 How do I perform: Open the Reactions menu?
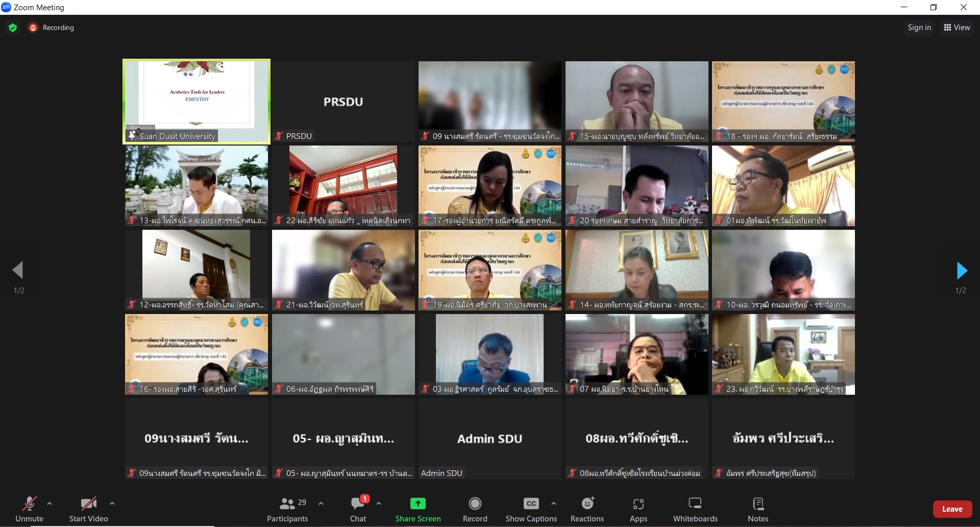click(587, 510)
